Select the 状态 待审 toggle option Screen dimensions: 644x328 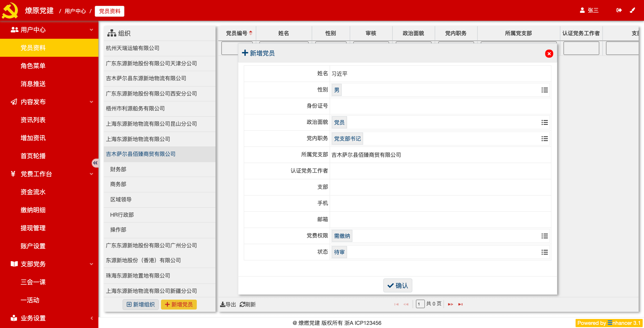coord(339,252)
